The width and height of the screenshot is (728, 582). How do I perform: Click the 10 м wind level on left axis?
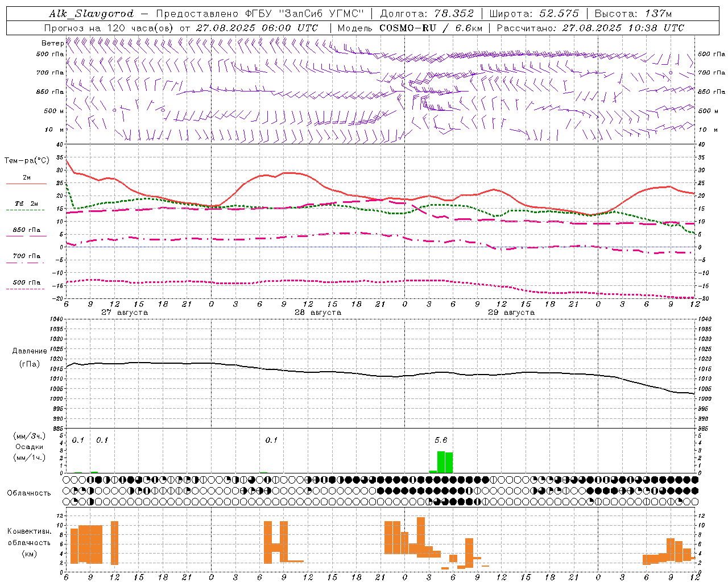(54, 130)
